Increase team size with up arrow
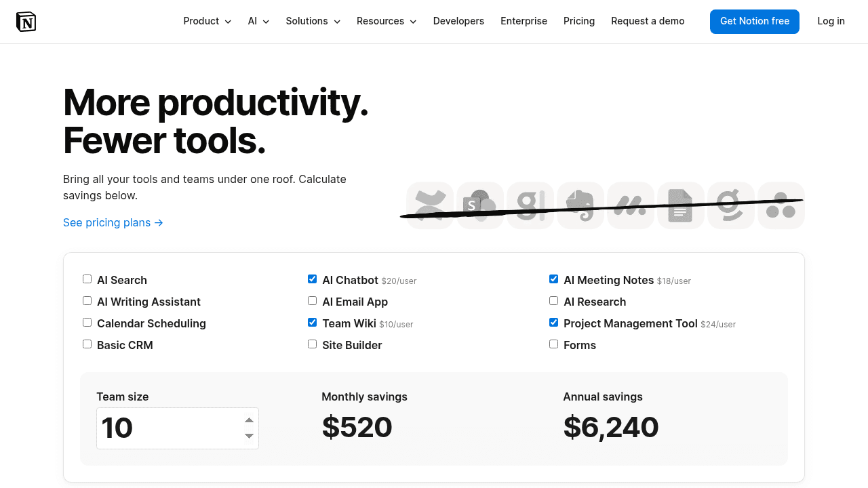 tap(249, 420)
